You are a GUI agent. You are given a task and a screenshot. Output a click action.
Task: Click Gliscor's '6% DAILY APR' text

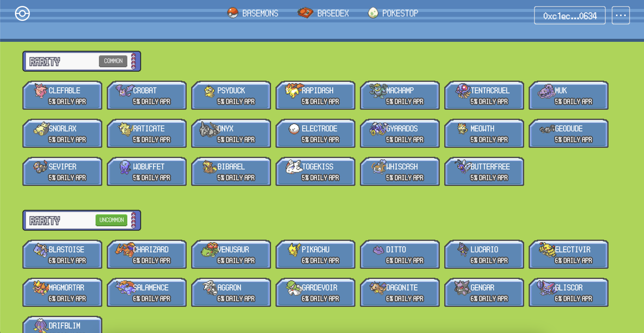tap(573, 298)
